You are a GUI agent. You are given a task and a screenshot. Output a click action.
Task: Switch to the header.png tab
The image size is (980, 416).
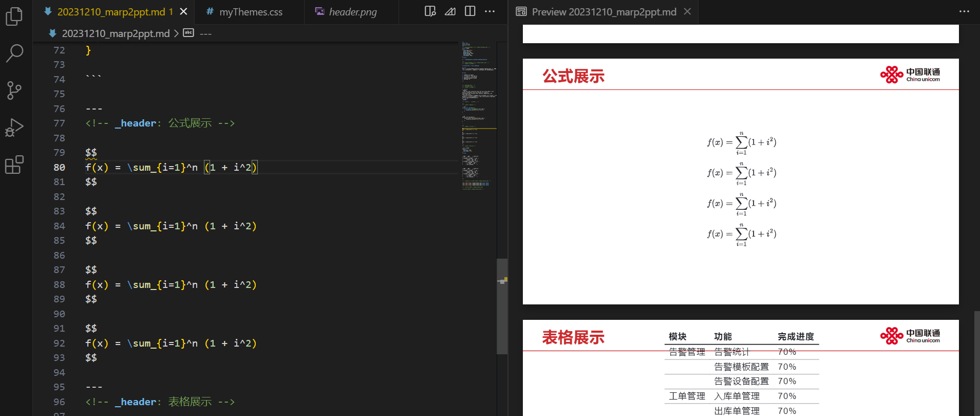(352, 11)
